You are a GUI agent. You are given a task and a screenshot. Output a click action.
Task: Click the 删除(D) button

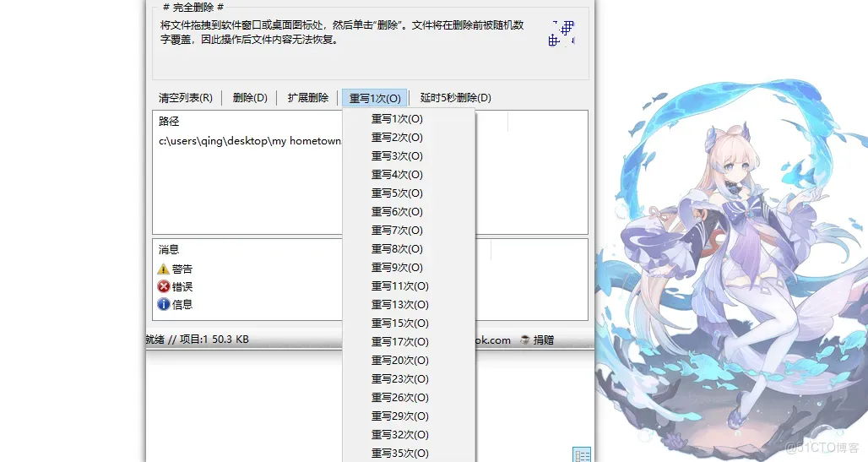[x=250, y=98]
